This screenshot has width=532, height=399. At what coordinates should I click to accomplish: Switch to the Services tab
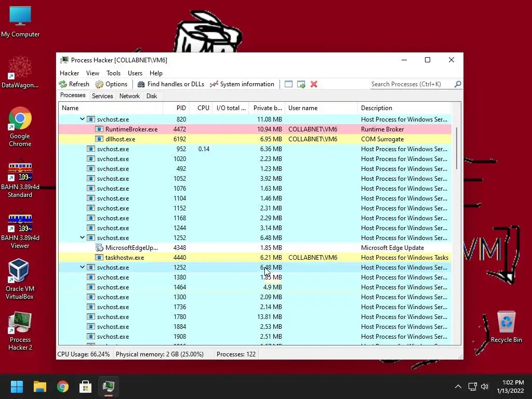click(x=102, y=96)
